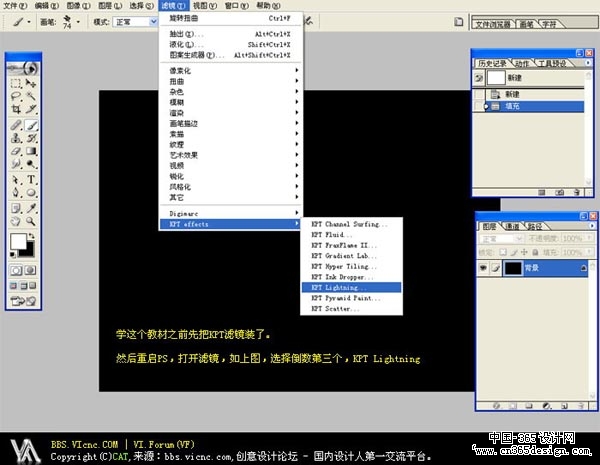Open the 文件浏览器 palette well tab
Viewport: 600px width, 465px height.
493,24
